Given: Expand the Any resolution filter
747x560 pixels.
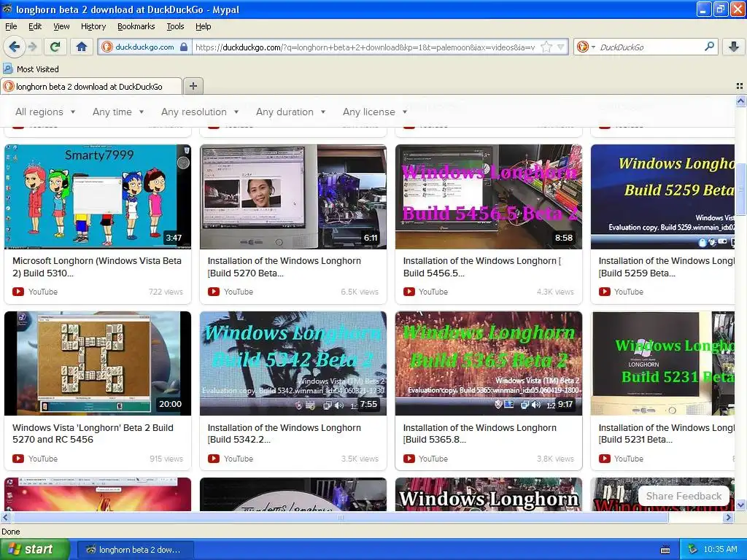Looking at the screenshot, I should (x=200, y=112).
